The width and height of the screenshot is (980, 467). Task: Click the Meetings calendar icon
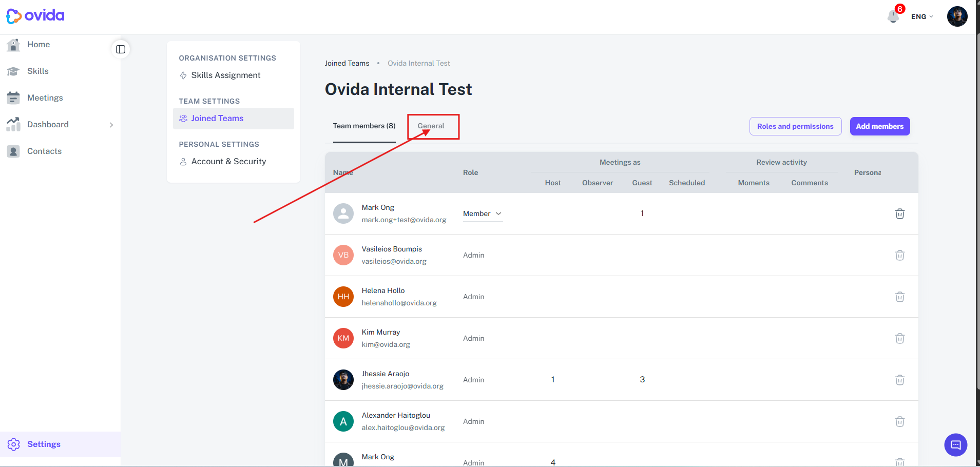pyautogui.click(x=13, y=98)
